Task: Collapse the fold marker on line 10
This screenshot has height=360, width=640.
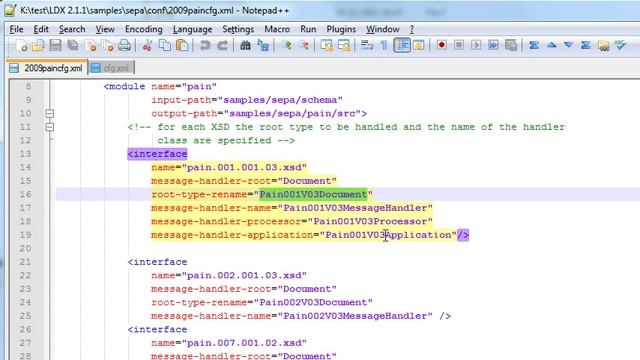Action: click(50, 113)
